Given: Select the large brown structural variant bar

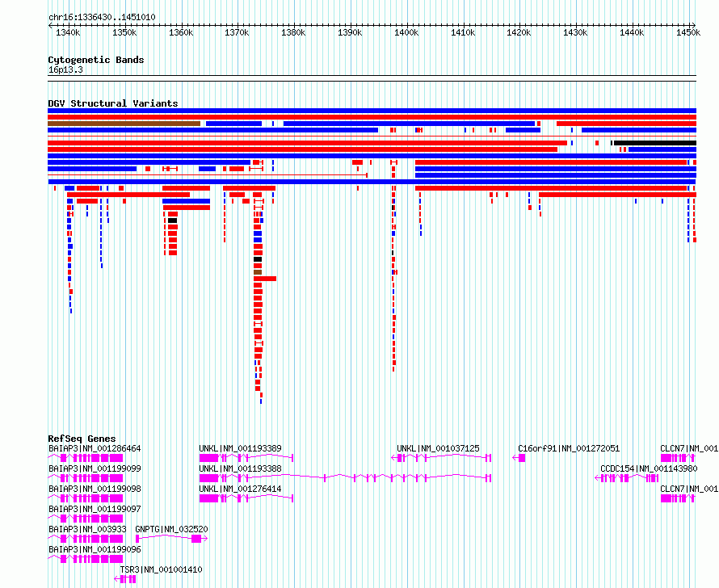Looking at the screenshot, I should coord(124,124).
